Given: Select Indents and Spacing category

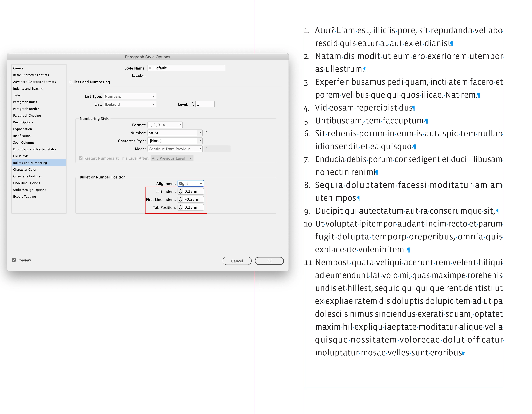Looking at the screenshot, I should (28, 89).
